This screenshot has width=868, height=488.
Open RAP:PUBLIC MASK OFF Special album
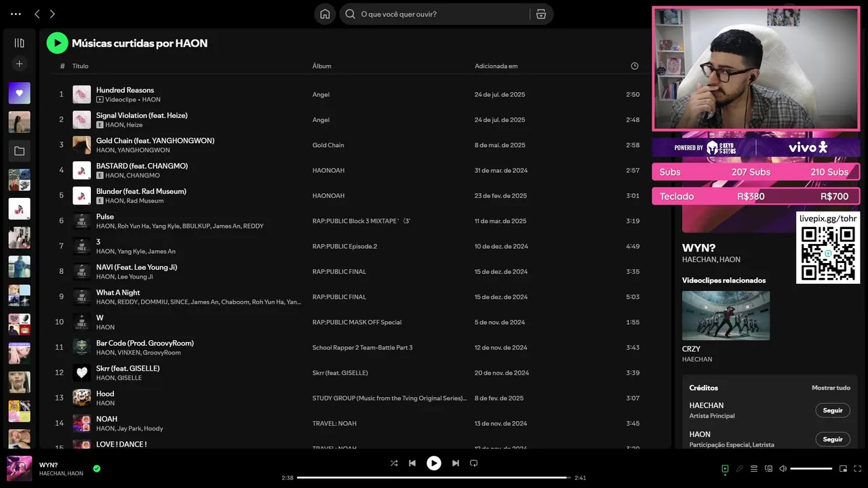(x=357, y=322)
